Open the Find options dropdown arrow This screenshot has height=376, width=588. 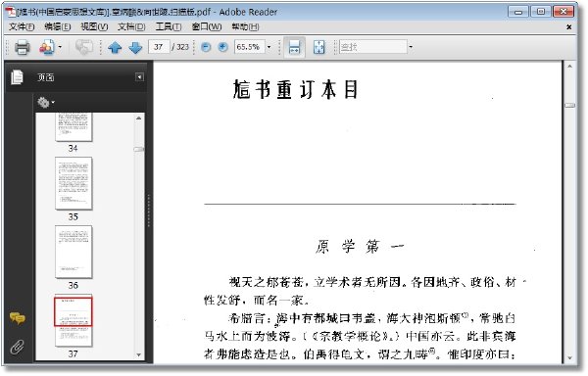click(411, 47)
